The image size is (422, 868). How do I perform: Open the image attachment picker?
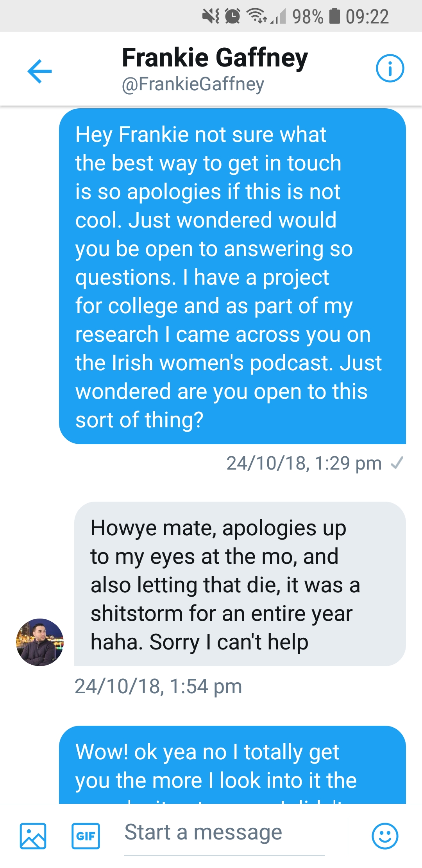click(33, 836)
